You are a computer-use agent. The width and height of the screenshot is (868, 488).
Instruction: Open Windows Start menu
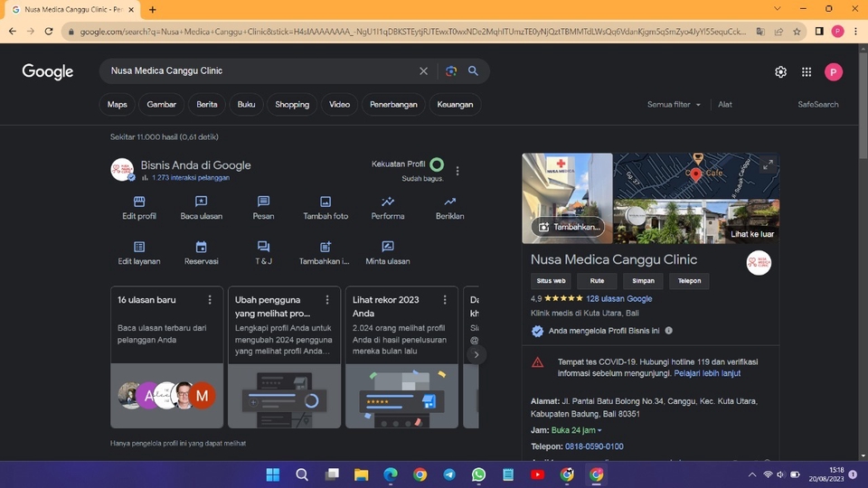pos(273,474)
